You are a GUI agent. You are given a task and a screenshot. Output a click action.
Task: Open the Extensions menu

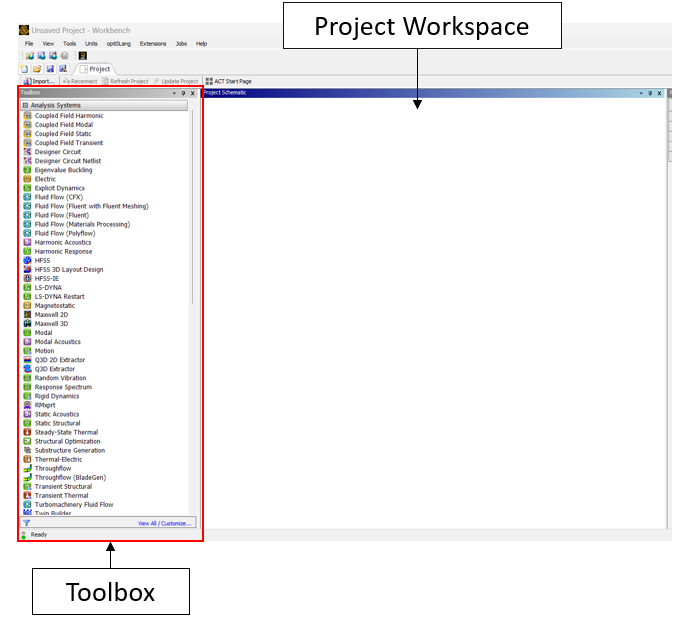pyautogui.click(x=153, y=44)
